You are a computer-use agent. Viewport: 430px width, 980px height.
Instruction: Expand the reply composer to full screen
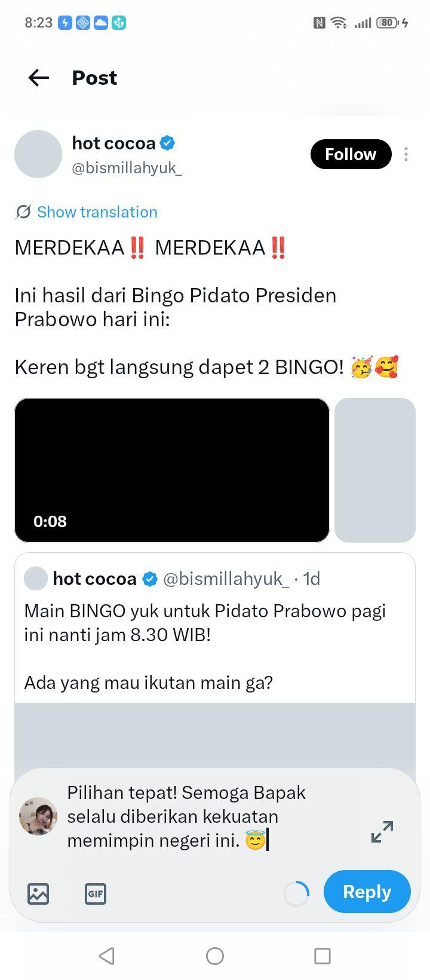coord(382,832)
